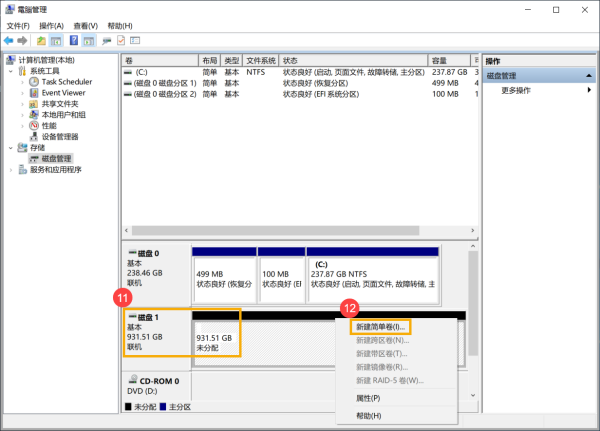Click 属性(P) in the context menu
Screen dimensions: 600x431
(x=368, y=397)
